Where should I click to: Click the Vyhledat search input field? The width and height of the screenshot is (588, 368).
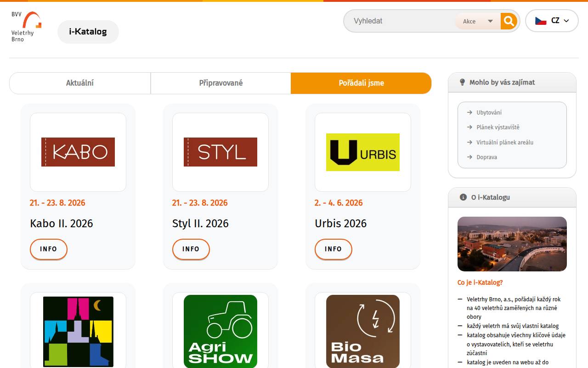pyautogui.click(x=400, y=21)
